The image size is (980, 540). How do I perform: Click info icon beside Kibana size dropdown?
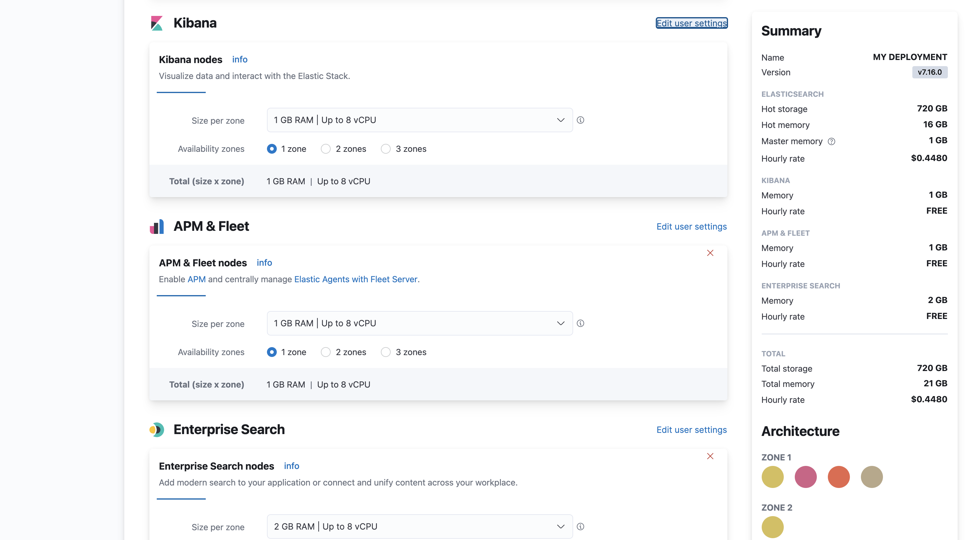[x=580, y=120]
